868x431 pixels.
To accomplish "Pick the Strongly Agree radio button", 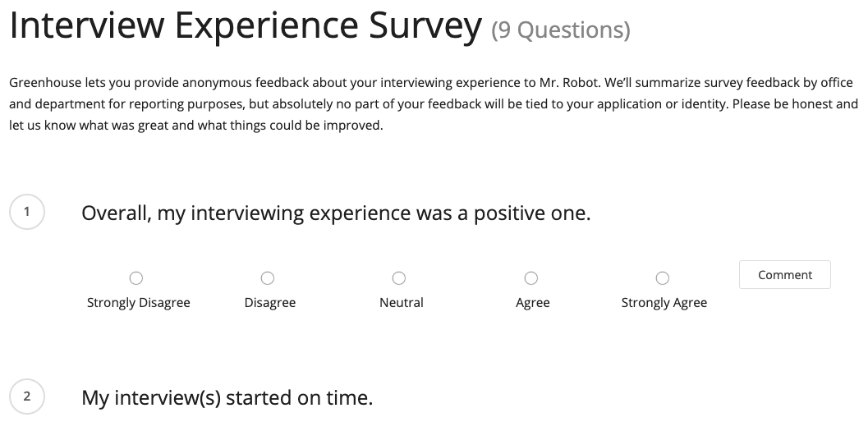I will 662,277.
